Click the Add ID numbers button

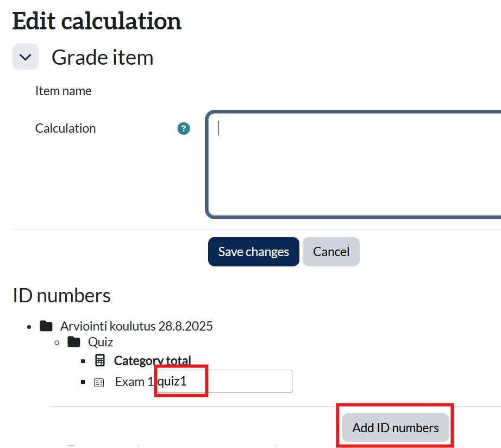[x=395, y=428]
